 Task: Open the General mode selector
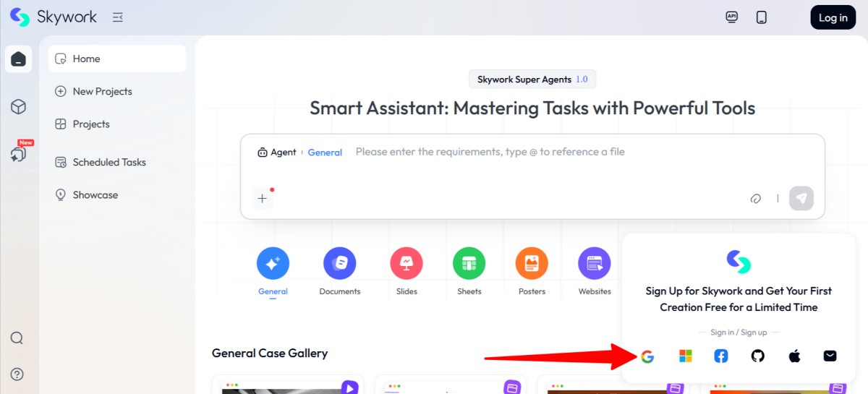pos(325,153)
